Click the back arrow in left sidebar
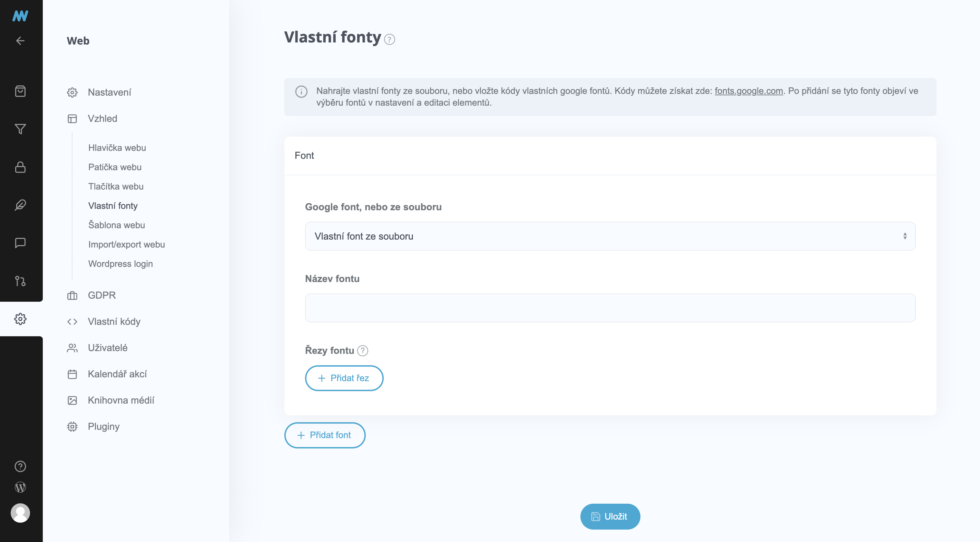The height and width of the screenshot is (542, 980). click(21, 41)
